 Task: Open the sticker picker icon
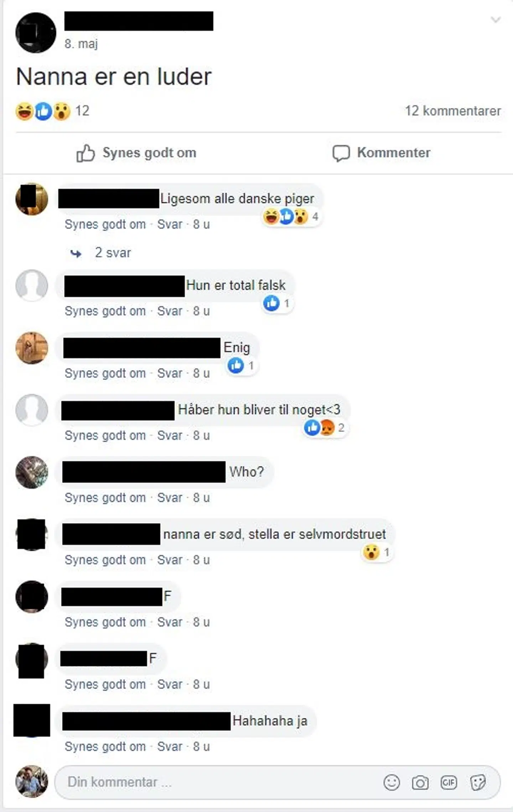pos(477,782)
